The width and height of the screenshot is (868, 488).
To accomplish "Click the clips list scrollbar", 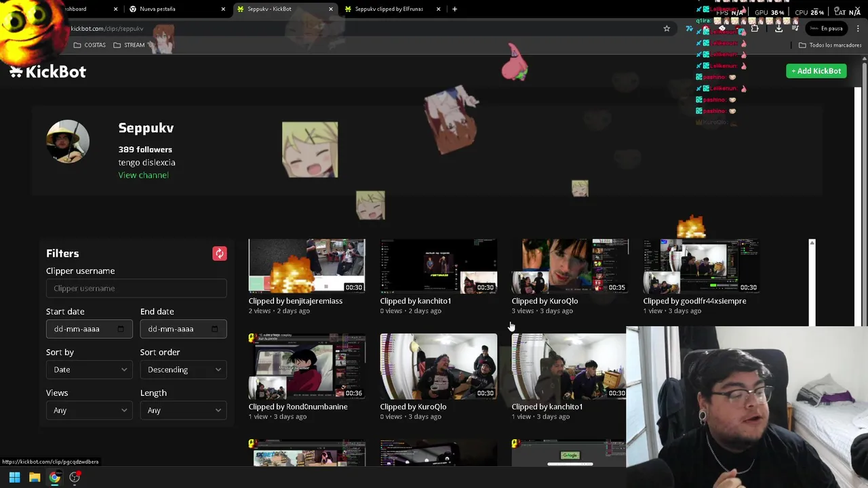I will 812,281.
